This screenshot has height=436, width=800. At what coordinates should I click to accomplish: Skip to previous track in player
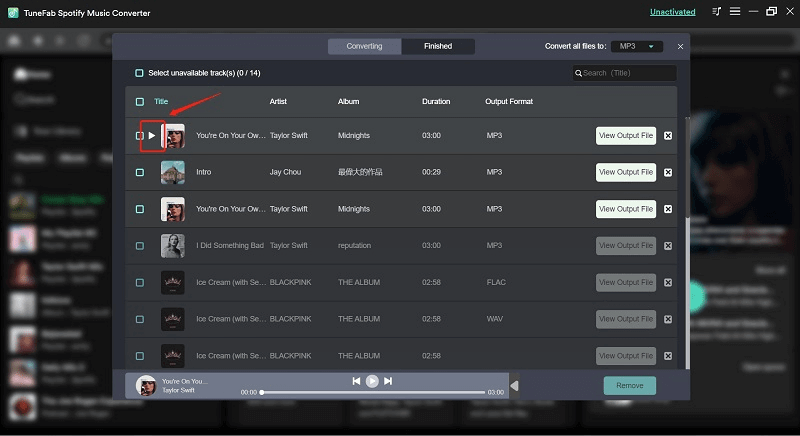tap(356, 381)
